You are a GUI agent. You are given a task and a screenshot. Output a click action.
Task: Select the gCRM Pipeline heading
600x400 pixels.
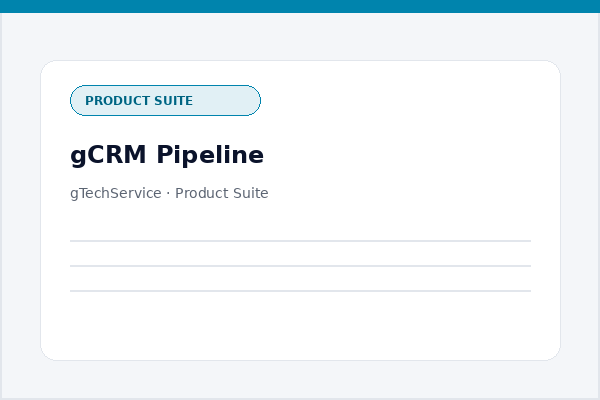[167, 155]
